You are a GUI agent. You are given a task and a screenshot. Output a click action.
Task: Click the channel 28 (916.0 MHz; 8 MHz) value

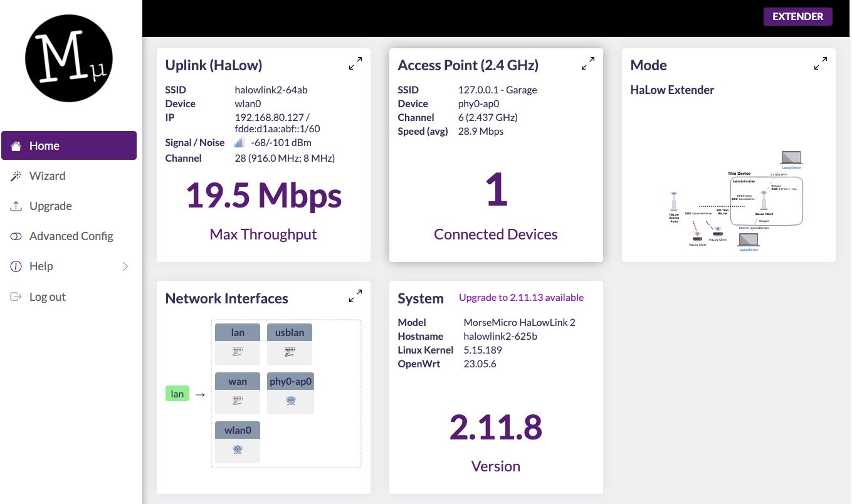point(285,158)
